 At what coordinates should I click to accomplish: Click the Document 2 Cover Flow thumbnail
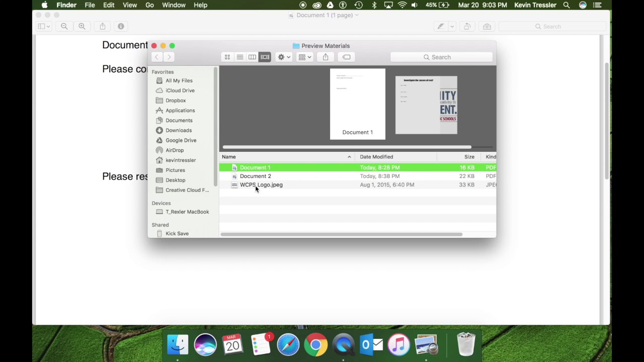point(426,105)
